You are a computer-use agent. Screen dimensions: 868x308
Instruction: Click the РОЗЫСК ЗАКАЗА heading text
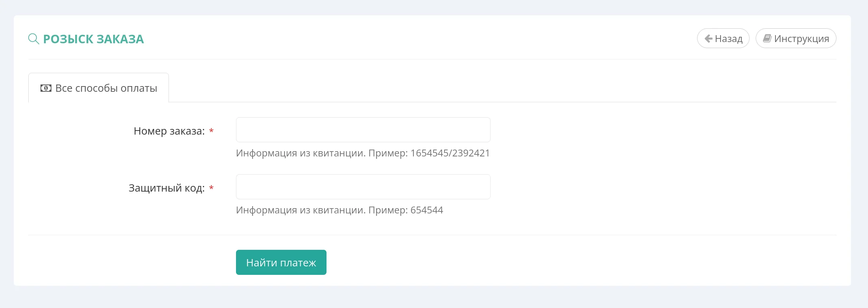(94, 39)
